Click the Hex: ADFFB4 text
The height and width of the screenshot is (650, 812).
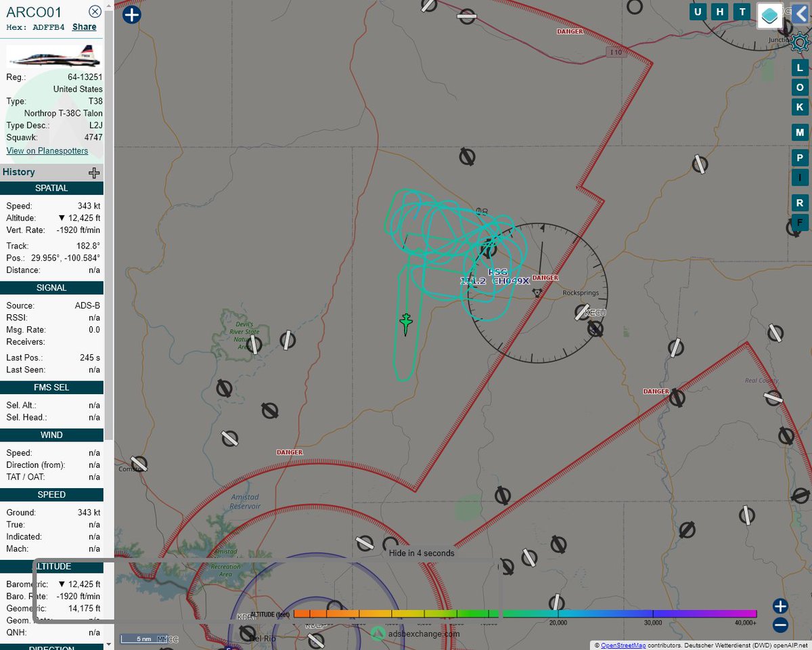click(36, 27)
